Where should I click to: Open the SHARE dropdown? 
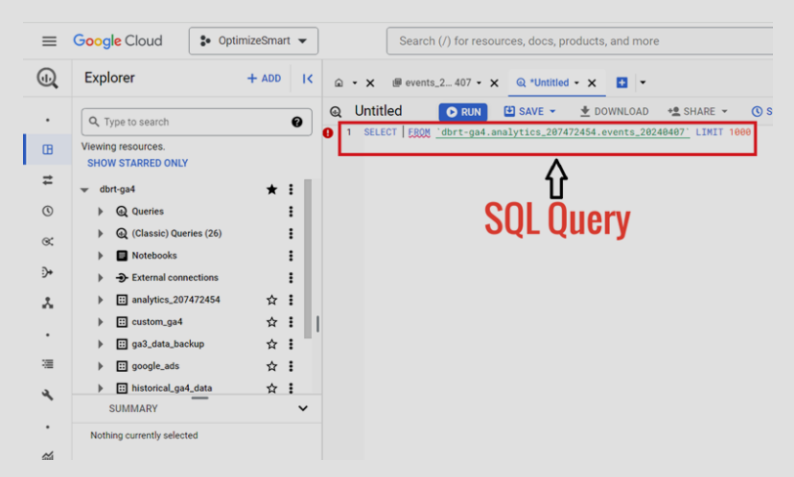coord(697,111)
